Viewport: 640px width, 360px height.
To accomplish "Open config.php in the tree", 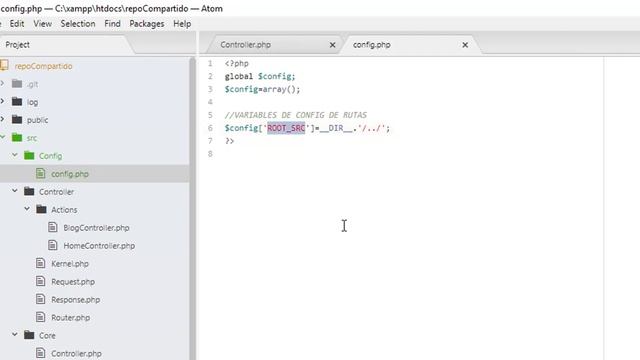I will click(69, 174).
